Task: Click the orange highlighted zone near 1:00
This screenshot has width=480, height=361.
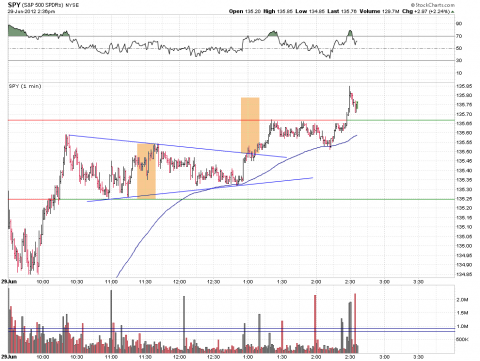Action: pyautogui.click(x=250, y=125)
